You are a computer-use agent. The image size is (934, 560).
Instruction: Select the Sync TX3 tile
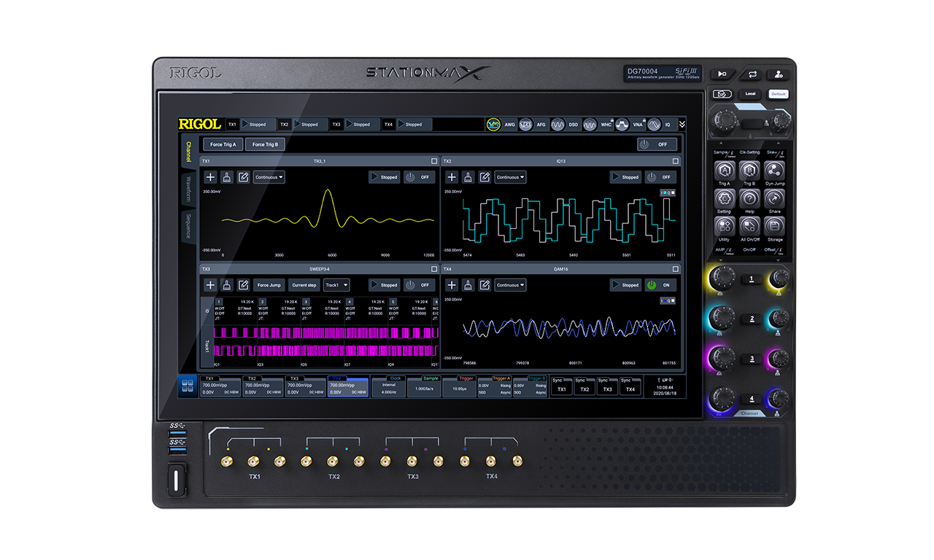(607, 386)
